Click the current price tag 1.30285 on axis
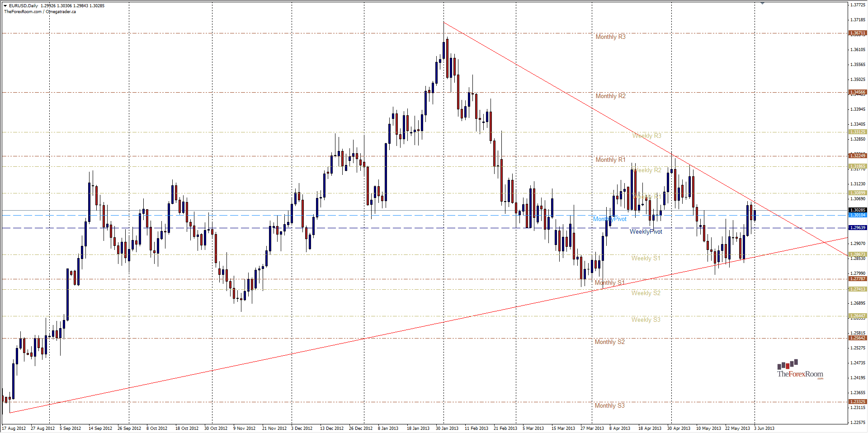 tap(857, 209)
